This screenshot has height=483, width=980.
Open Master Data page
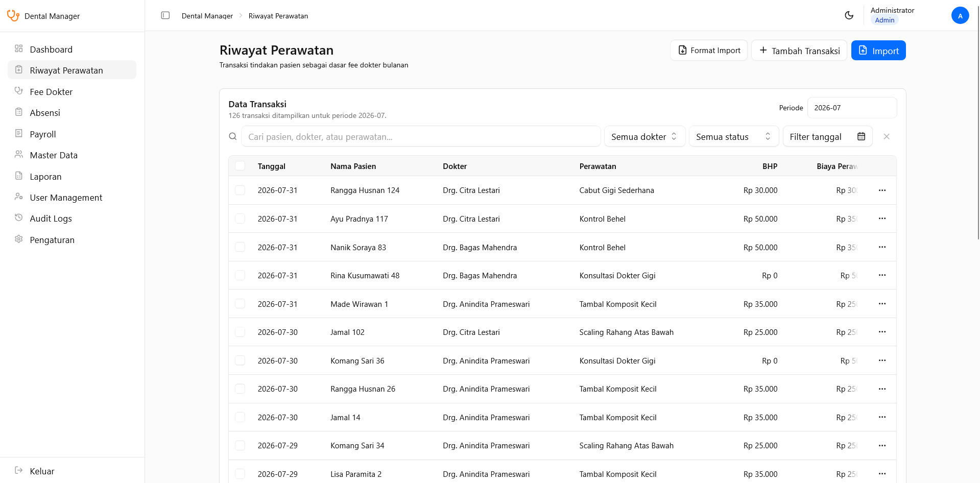[72, 155]
